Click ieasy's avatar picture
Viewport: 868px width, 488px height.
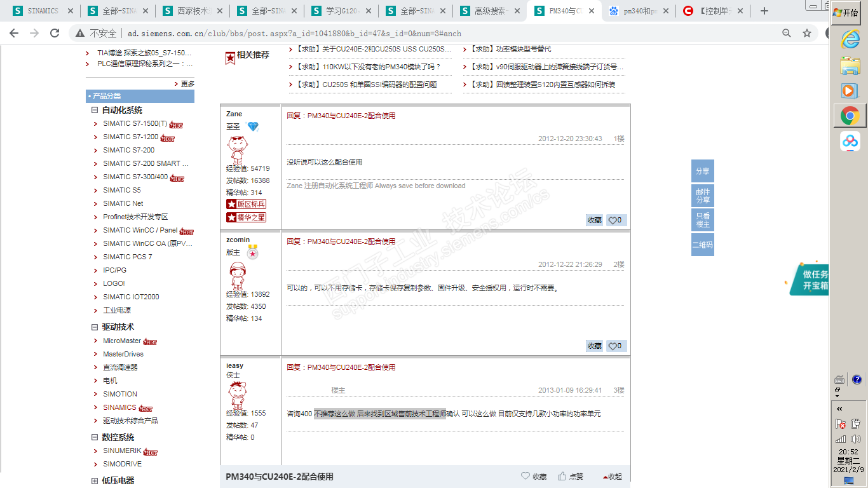237,395
